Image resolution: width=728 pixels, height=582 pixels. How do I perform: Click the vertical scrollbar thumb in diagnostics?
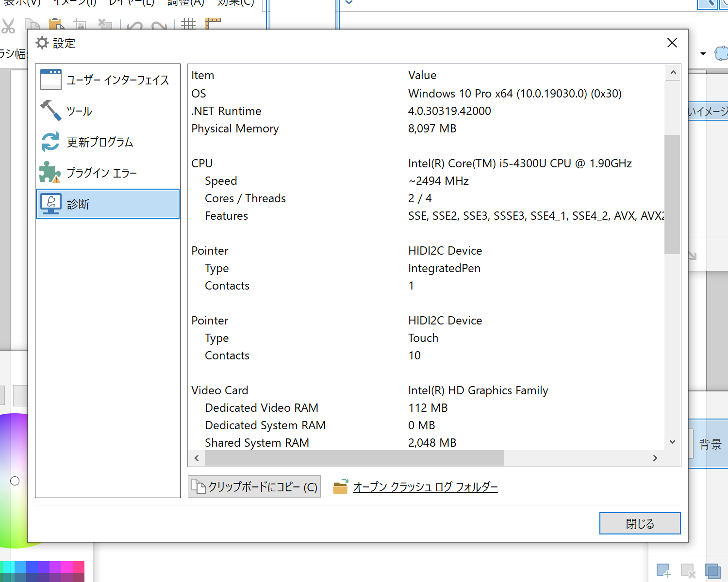pos(672,194)
